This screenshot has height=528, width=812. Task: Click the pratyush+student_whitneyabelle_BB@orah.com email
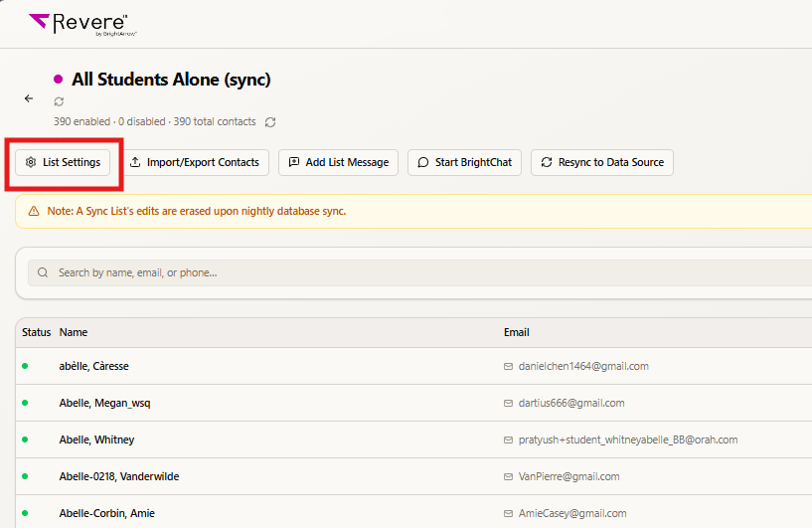[x=628, y=440]
